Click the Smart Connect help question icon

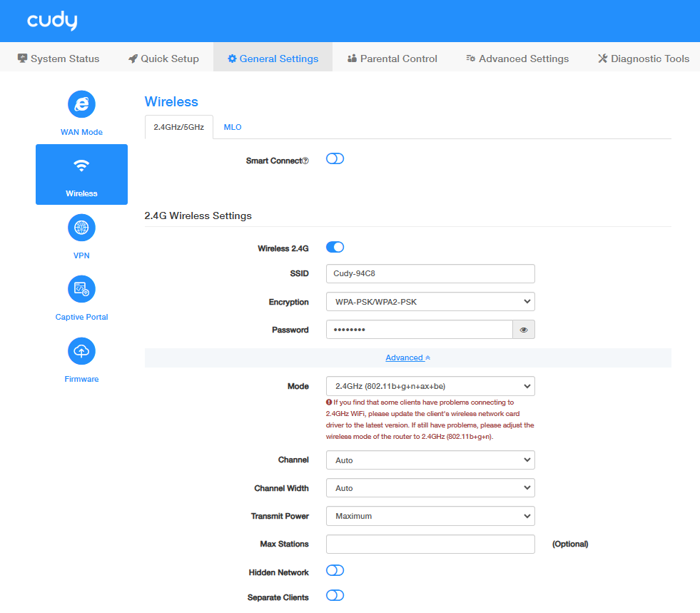tap(305, 161)
